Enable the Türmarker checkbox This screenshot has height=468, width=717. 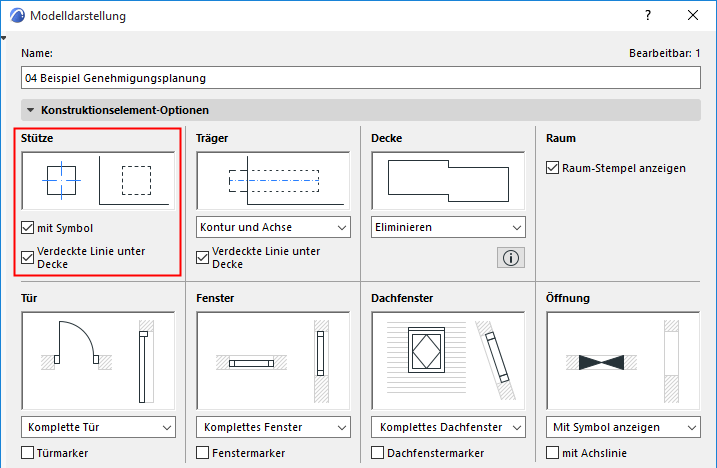[x=28, y=453]
